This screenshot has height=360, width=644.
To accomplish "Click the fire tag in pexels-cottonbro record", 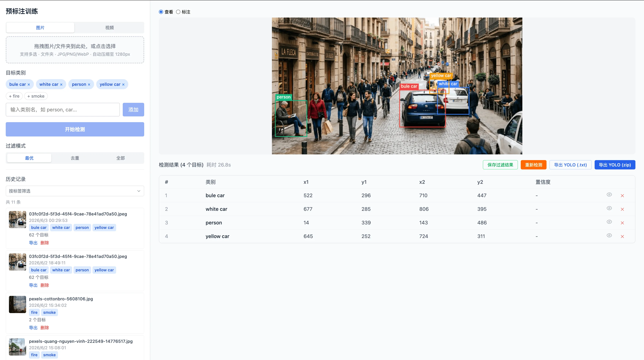I will pyautogui.click(x=34, y=312).
